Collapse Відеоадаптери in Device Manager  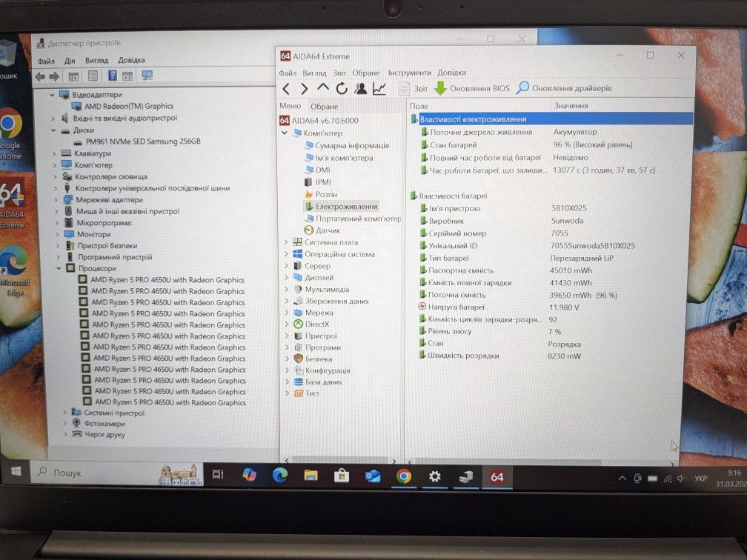pyautogui.click(x=52, y=95)
